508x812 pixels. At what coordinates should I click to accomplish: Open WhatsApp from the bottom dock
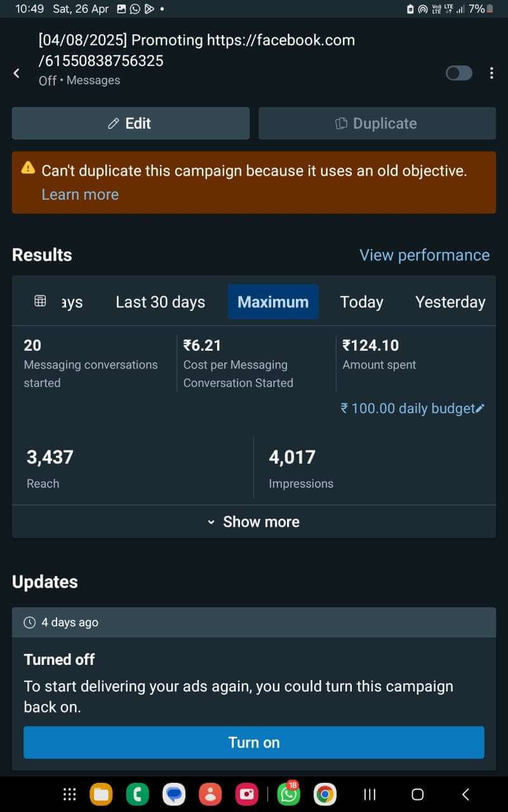pos(289,794)
